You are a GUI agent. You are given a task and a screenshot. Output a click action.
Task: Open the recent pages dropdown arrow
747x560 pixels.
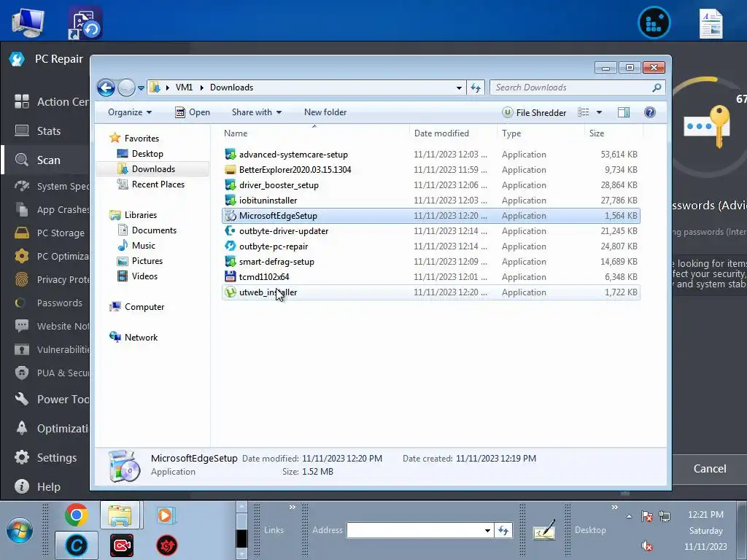[x=141, y=88]
